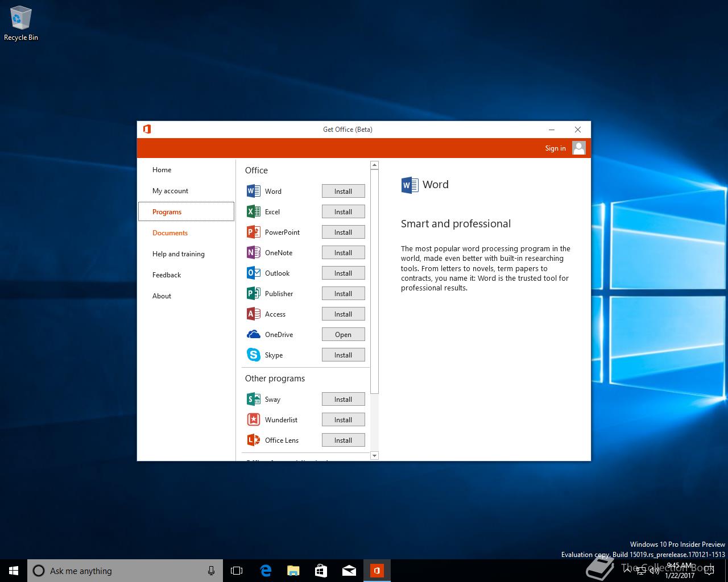This screenshot has width=728, height=582.
Task: Install Access
Action: pos(343,314)
